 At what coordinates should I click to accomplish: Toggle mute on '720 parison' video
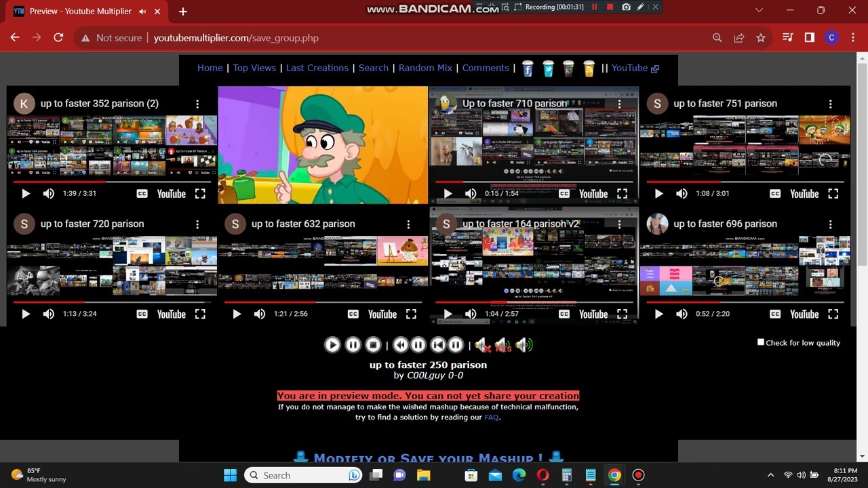click(x=49, y=314)
